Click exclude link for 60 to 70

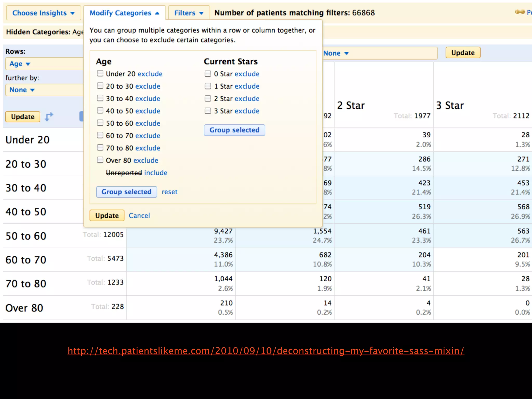(x=148, y=136)
